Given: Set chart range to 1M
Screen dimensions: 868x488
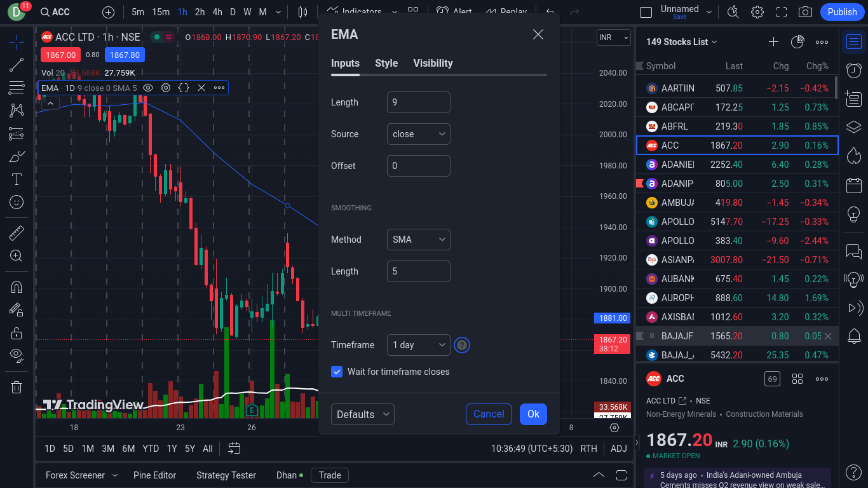Looking at the screenshot, I should [x=88, y=449].
